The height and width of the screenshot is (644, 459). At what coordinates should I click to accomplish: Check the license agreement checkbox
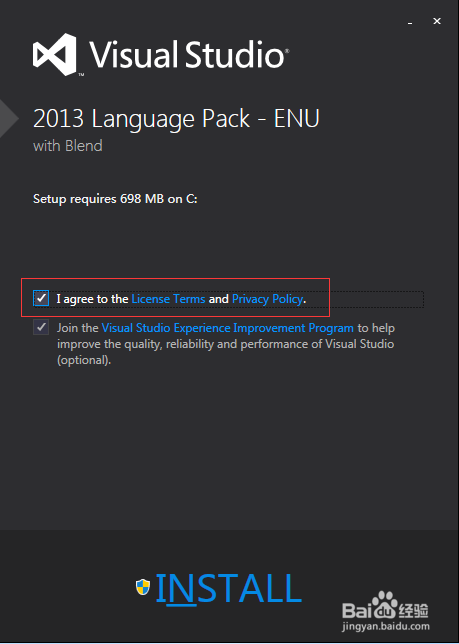(x=41, y=298)
